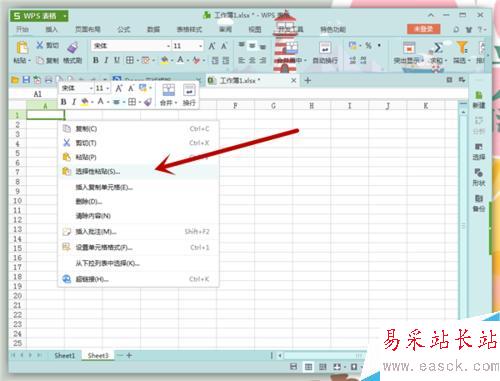
Task: Click the save disk icon in the quick access bar
Action: [26, 80]
